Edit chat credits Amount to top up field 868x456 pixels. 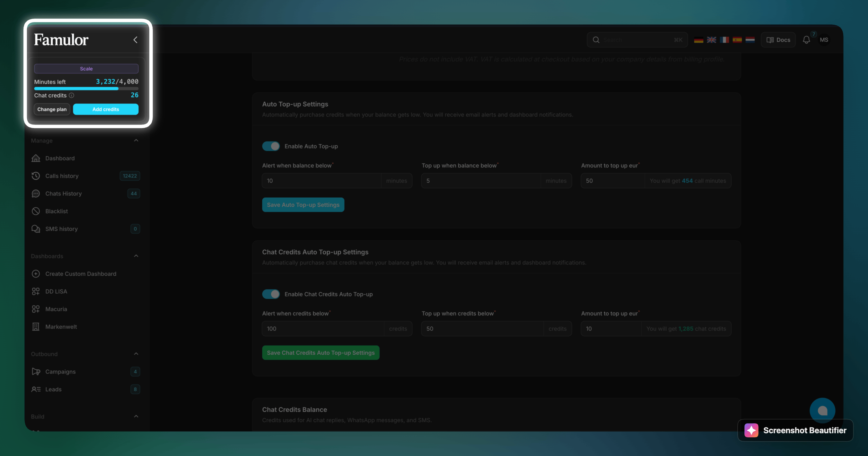pyautogui.click(x=611, y=329)
